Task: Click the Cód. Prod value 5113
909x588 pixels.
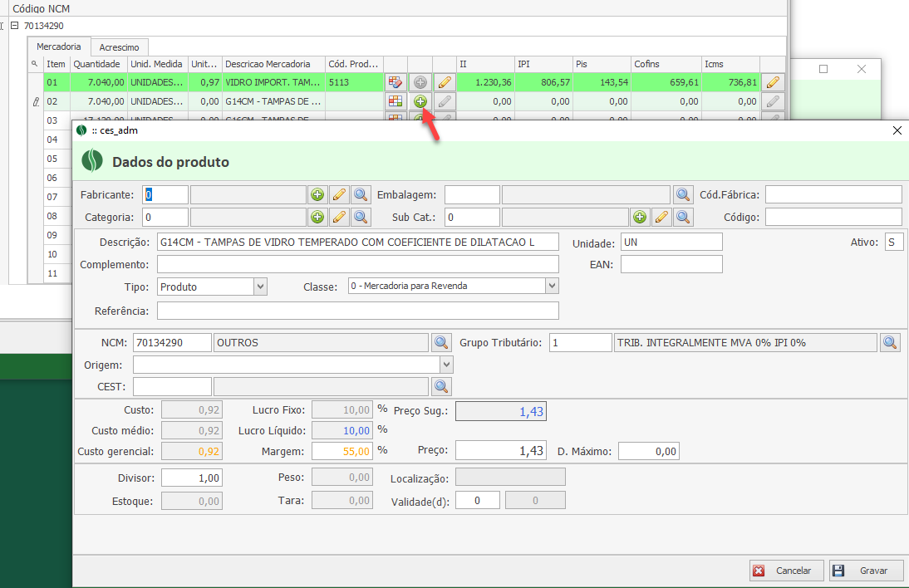Action: 354,82
